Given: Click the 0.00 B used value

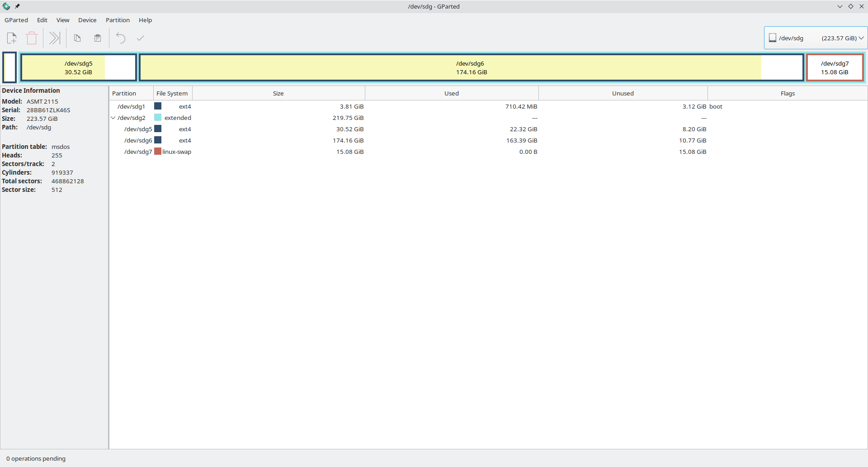Looking at the screenshot, I should tap(528, 152).
